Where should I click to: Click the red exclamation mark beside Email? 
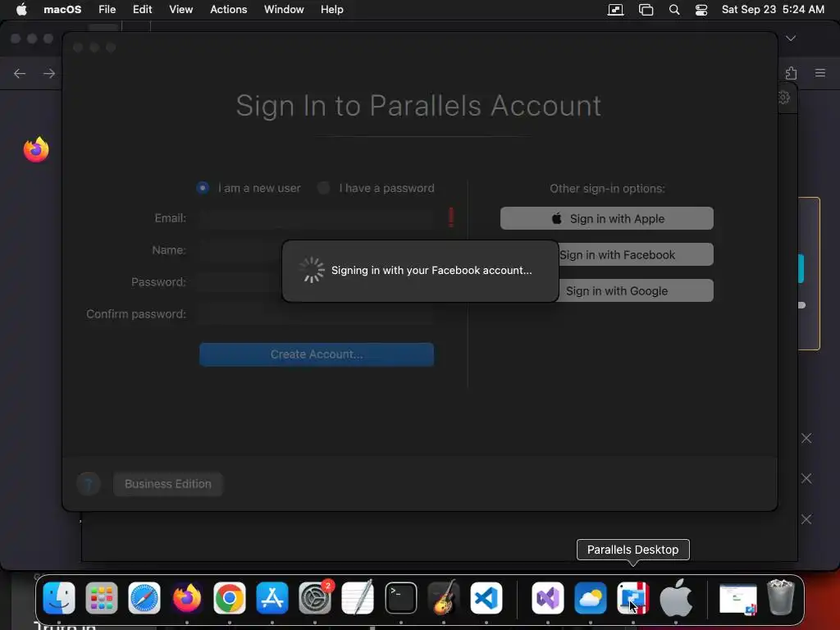coord(451,217)
